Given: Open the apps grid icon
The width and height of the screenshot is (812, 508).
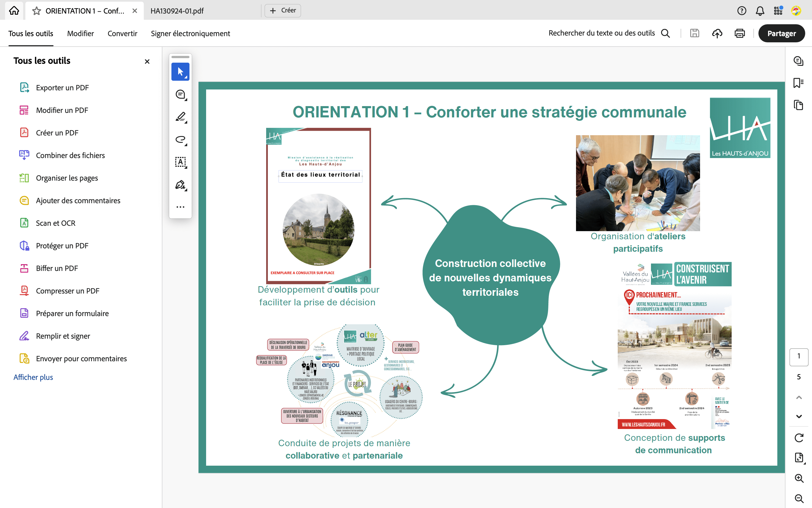Looking at the screenshot, I should pos(778,11).
